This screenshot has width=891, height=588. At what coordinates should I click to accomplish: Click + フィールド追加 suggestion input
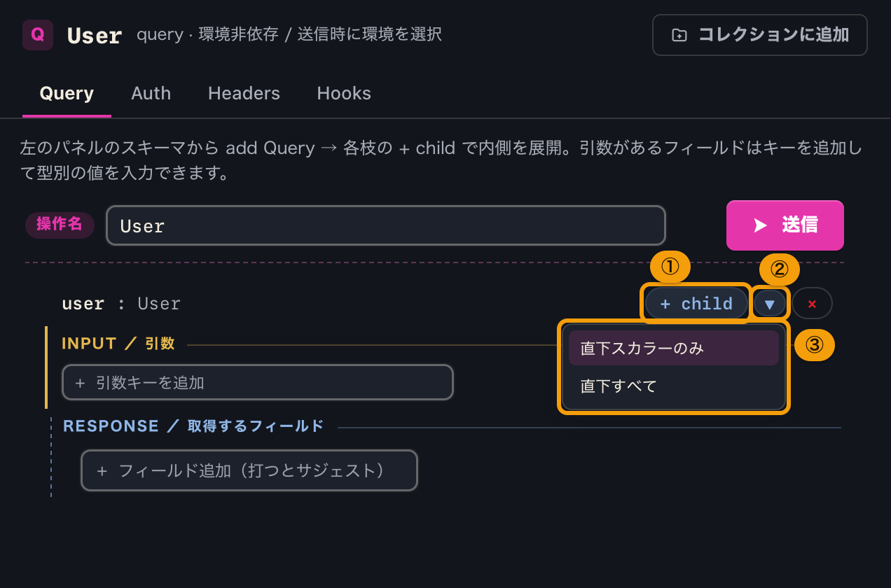(x=249, y=470)
